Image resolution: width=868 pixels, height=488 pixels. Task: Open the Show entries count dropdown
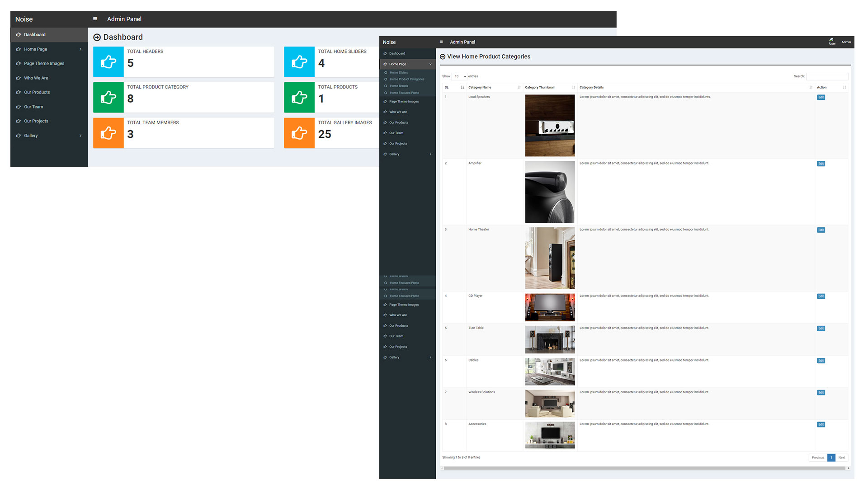pyautogui.click(x=459, y=76)
